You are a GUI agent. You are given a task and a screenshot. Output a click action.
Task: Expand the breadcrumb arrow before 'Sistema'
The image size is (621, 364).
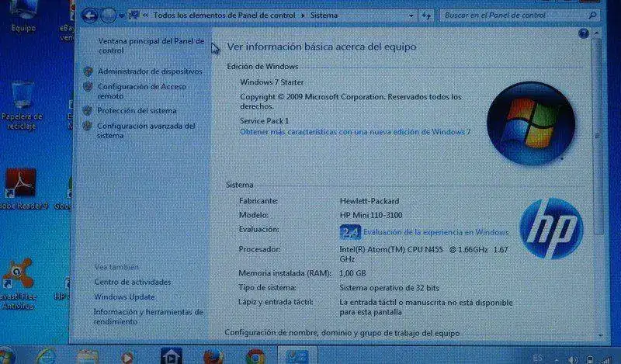click(303, 16)
